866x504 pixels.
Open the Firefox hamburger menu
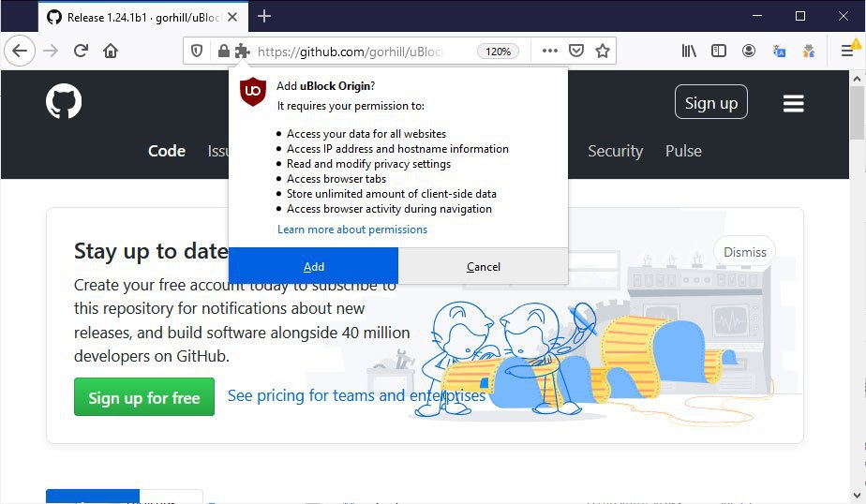coord(847,51)
